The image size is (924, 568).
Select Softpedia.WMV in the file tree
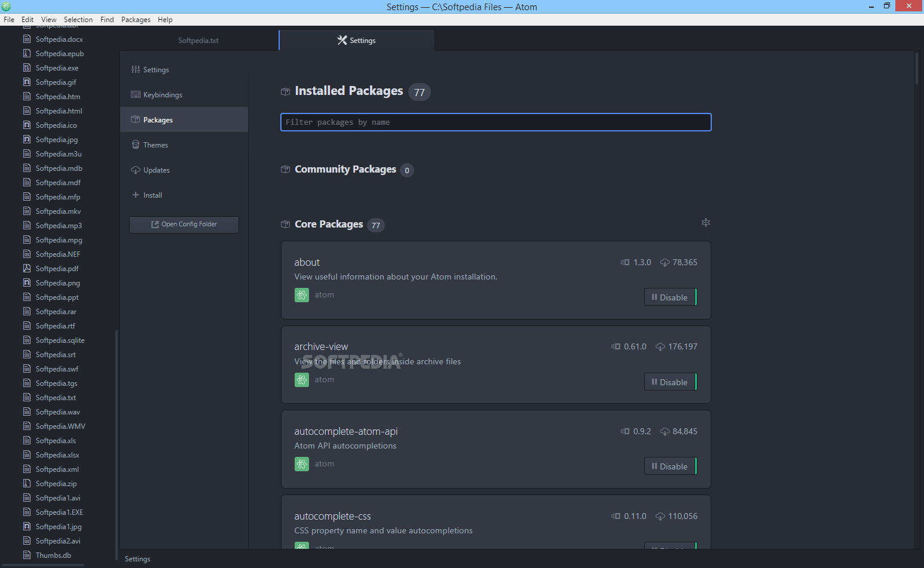coord(60,426)
